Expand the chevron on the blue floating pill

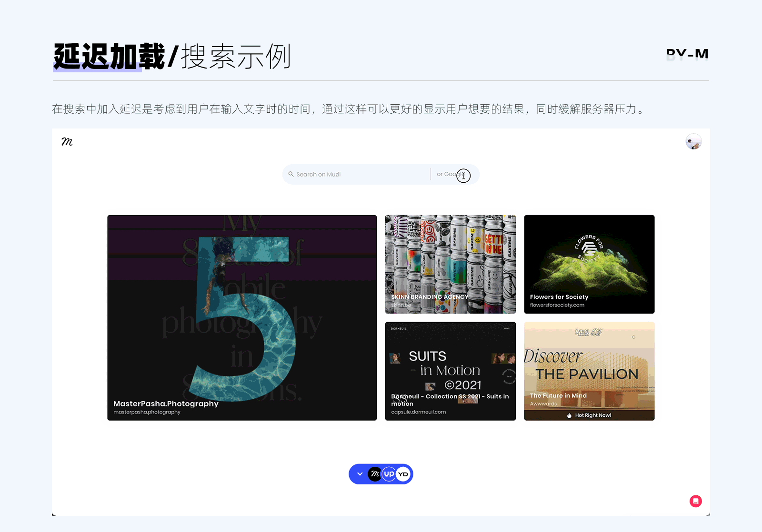tap(360, 474)
